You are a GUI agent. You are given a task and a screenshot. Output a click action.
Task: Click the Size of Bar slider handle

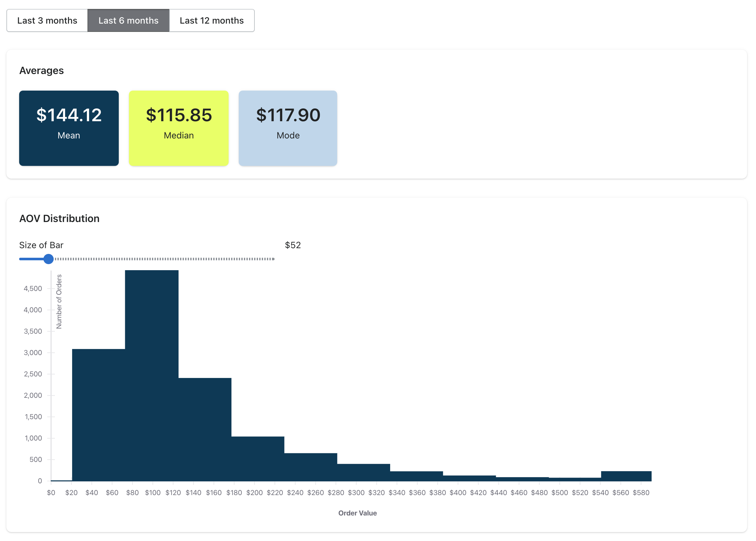(49, 259)
